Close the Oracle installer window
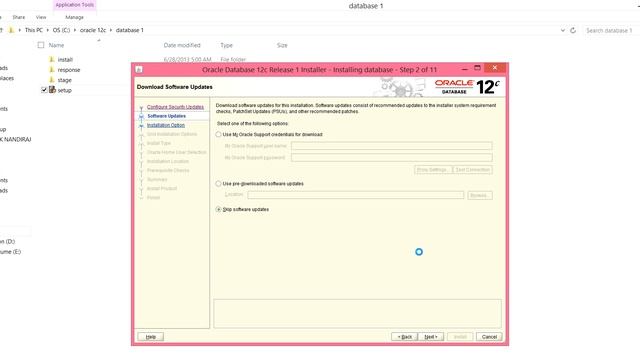The image size is (640, 360). click(x=495, y=68)
